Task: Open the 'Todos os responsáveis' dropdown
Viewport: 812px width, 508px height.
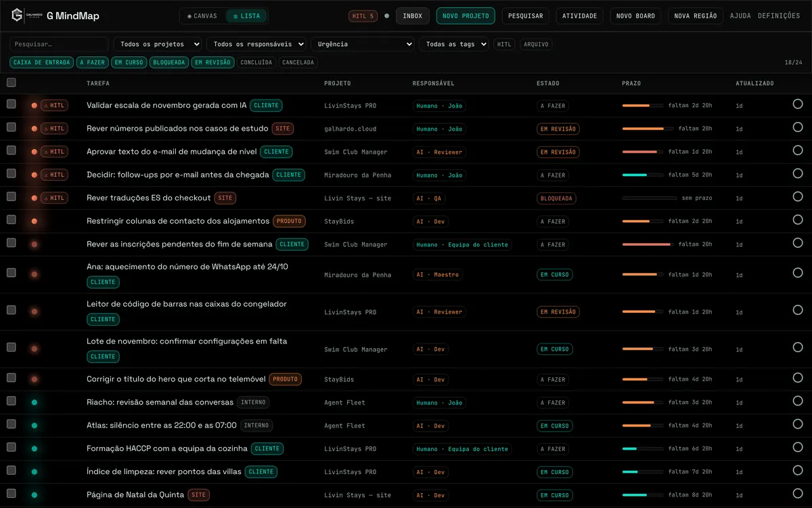Action: (256, 44)
